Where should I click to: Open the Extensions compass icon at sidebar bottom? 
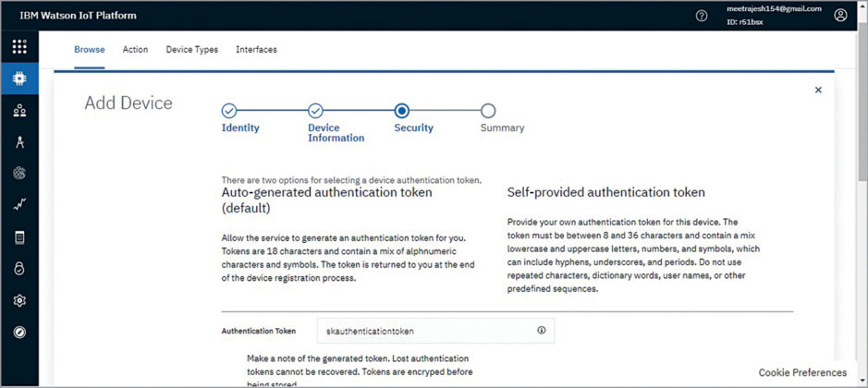(19, 332)
